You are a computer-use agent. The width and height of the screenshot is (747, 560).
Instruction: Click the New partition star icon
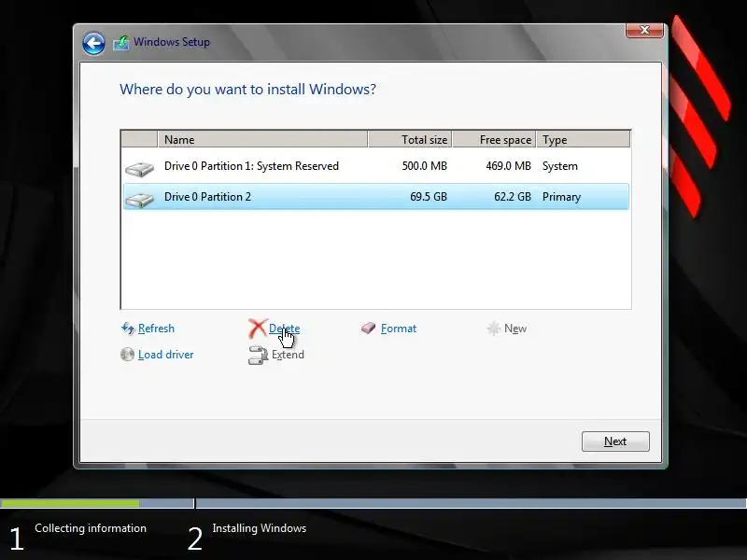click(x=494, y=329)
